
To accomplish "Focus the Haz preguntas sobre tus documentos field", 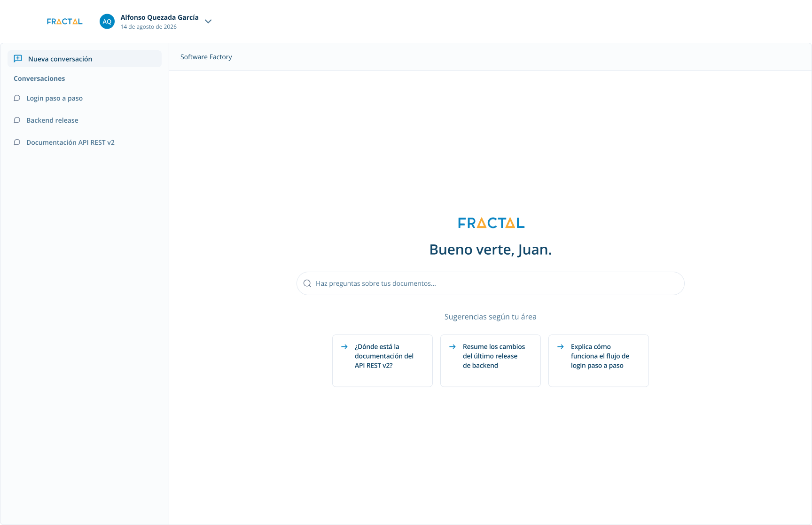I will point(491,283).
